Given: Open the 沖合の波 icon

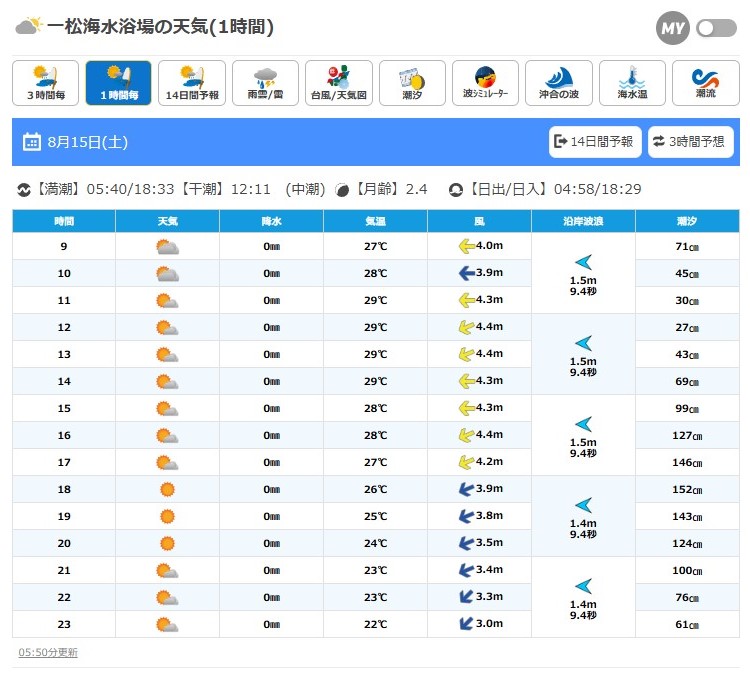Looking at the screenshot, I should click(x=559, y=83).
